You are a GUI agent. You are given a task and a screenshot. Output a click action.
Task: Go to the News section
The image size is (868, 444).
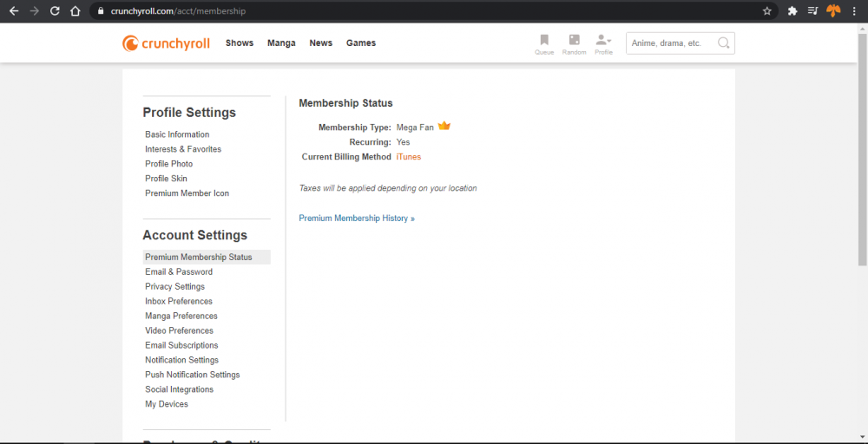[321, 43]
